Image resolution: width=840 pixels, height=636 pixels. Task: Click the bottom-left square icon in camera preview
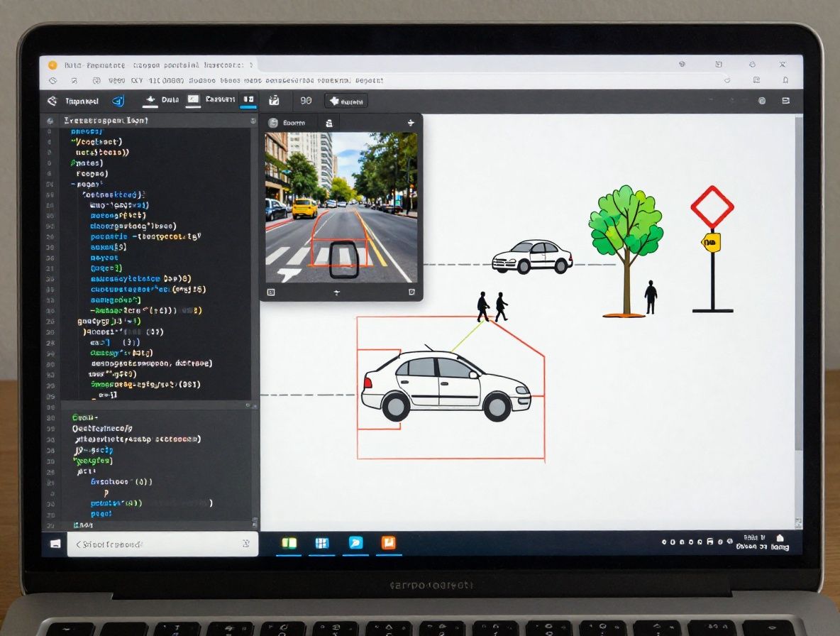click(270, 292)
